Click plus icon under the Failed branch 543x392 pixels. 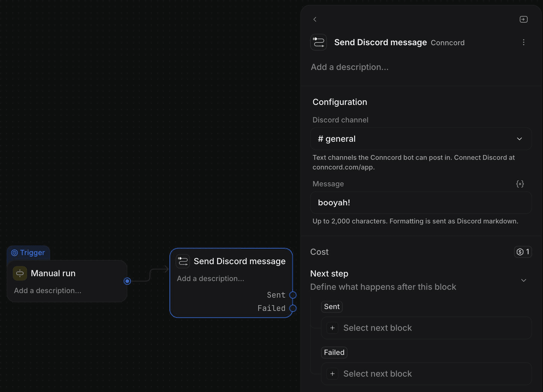coord(332,374)
